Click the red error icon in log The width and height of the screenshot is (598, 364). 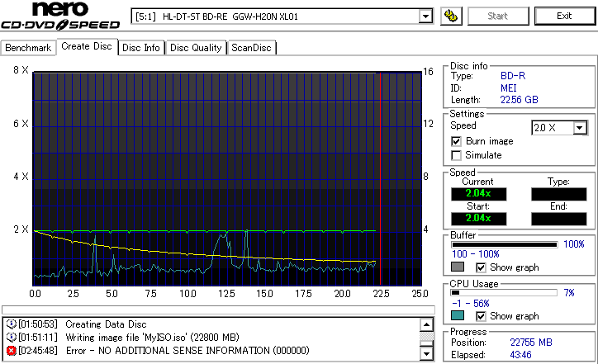coord(11,350)
